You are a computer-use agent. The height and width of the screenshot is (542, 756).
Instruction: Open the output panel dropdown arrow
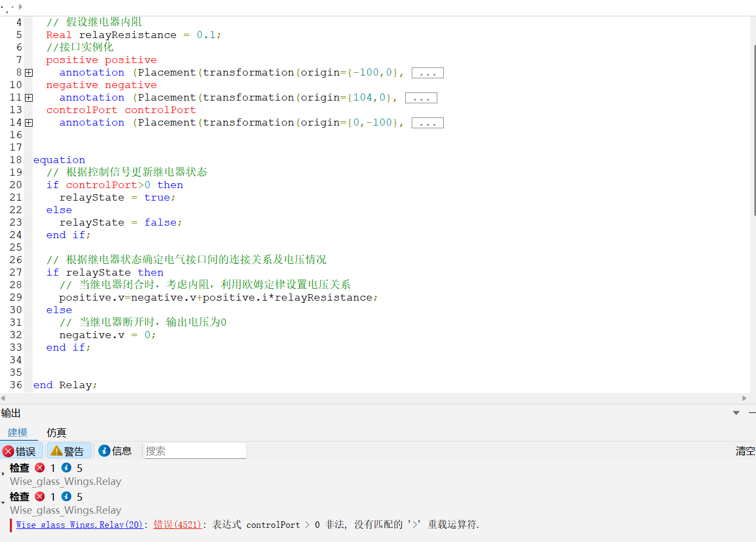click(x=736, y=413)
